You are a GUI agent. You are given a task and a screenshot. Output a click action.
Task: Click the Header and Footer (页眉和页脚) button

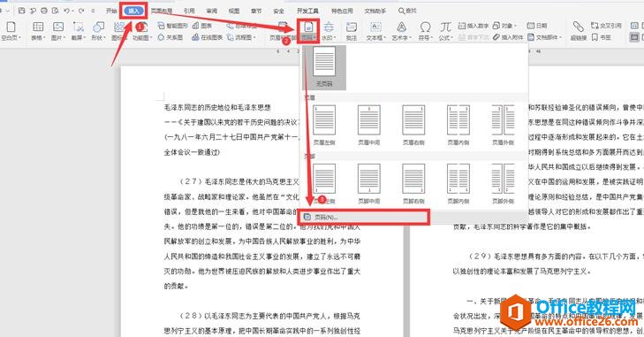(283, 31)
